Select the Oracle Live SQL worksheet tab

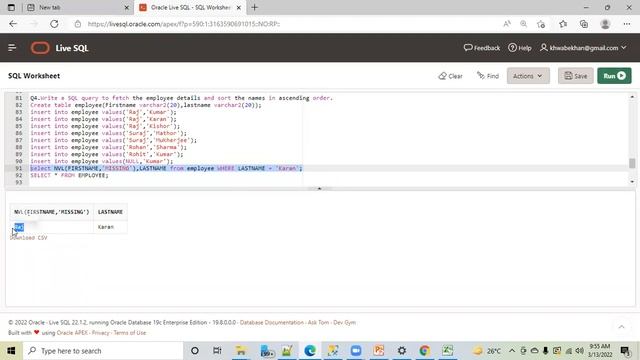point(190,7)
